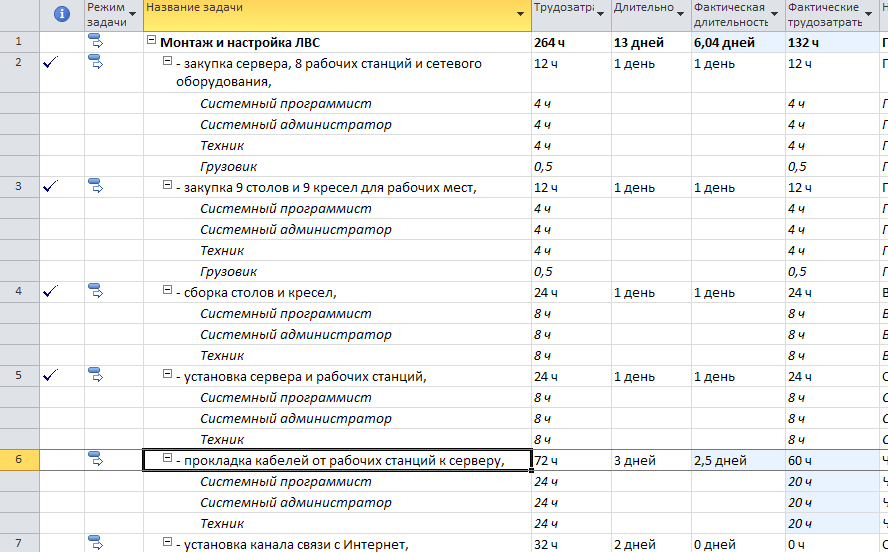Click the task mode icon for закупка 9 столов task
888x552 pixels.
tap(96, 185)
